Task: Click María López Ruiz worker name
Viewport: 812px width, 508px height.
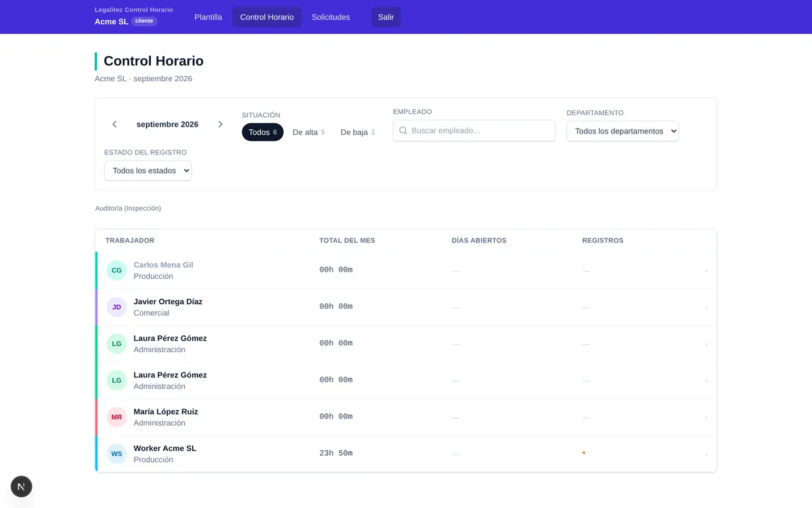Action: click(166, 411)
